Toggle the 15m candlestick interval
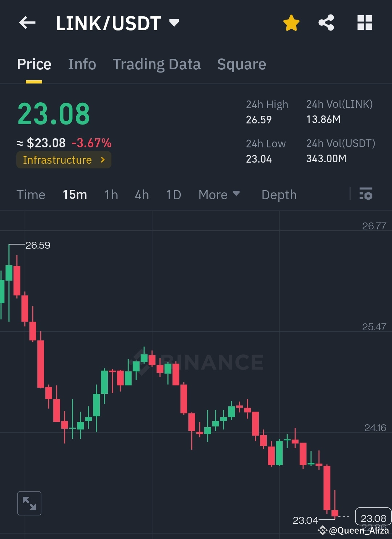Viewport: 392px width, 539px height. (74, 195)
